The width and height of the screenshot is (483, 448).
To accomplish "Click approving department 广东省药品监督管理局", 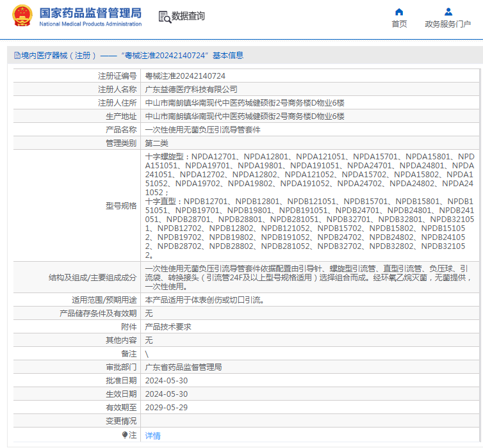I will (x=183, y=367).
